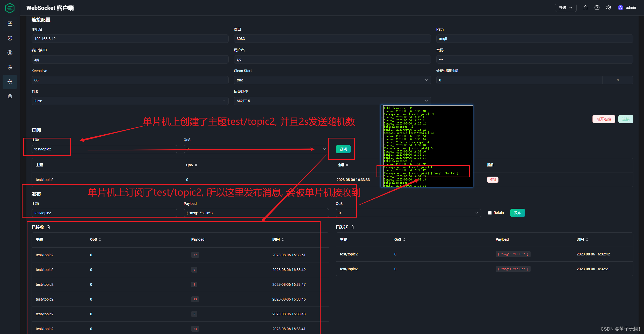Open the diagnostic tools sidebar icon
This screenshot has width=644, height=334.
point(10,82)
